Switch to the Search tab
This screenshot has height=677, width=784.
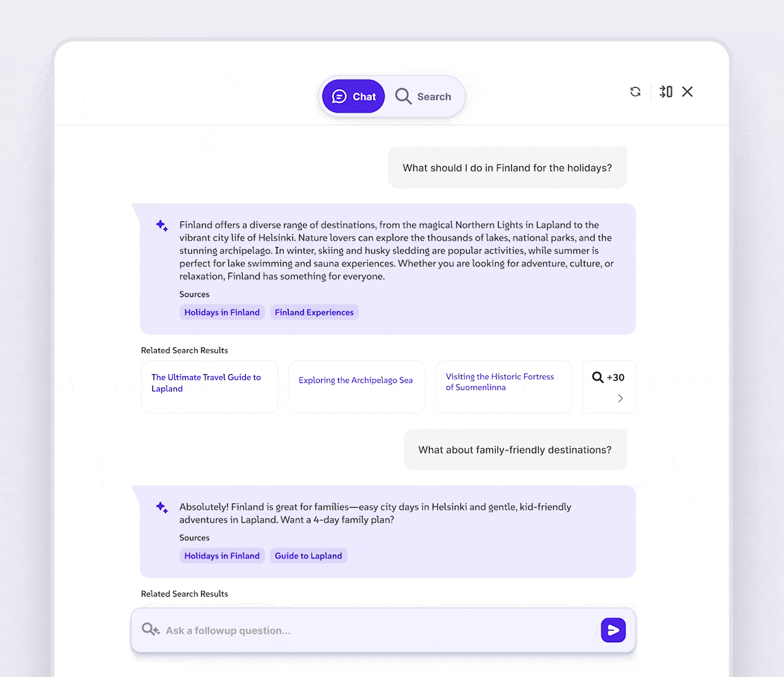[423, 97]
